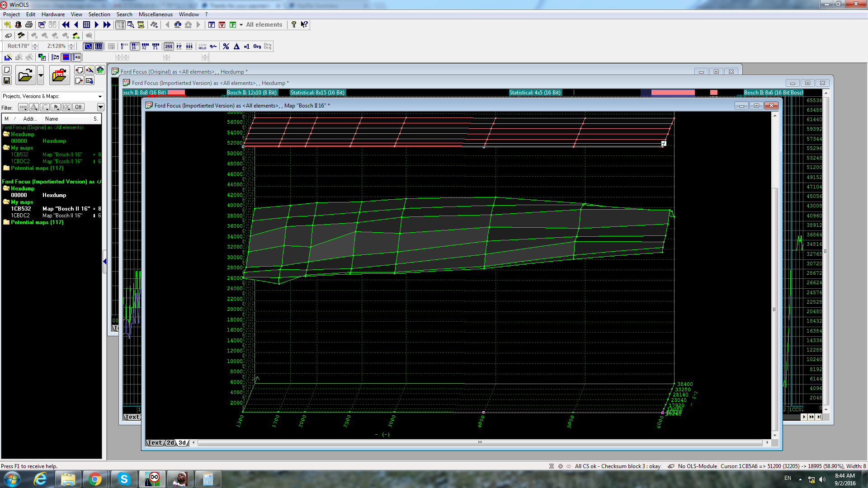Click the save floppy disk icon
The image size is (868, 488).
click(7, 80)
